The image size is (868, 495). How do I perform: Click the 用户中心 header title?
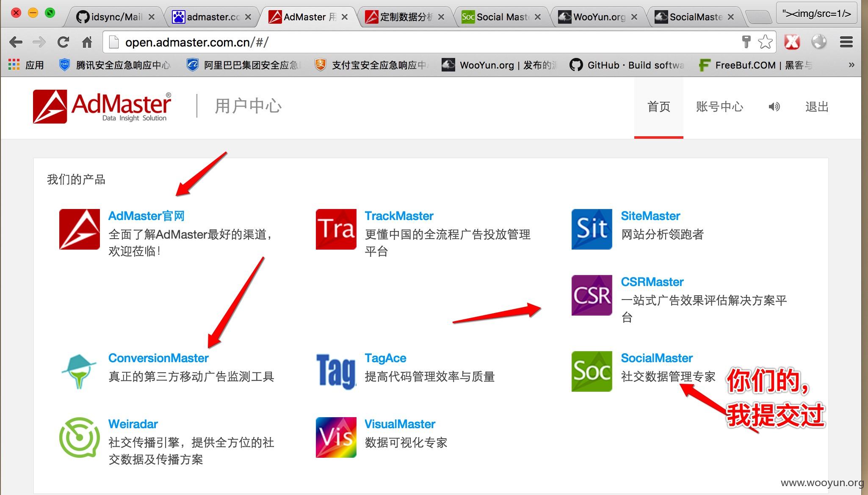coord(248,106)
